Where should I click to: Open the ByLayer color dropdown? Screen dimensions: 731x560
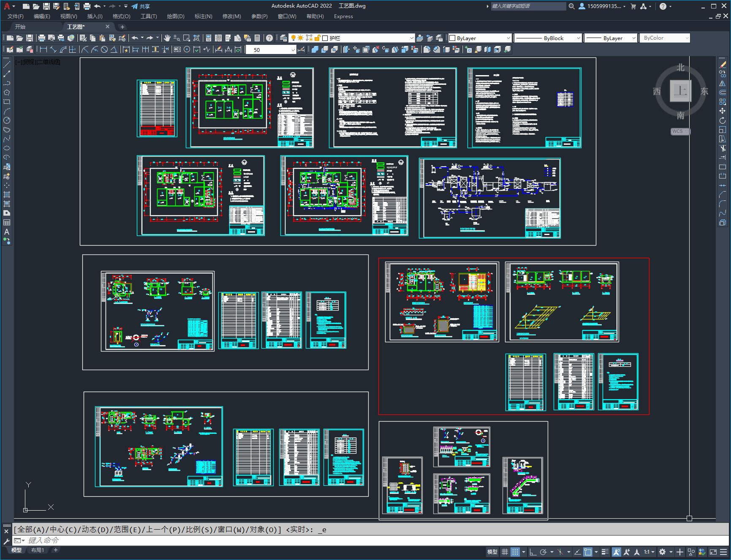479,38
